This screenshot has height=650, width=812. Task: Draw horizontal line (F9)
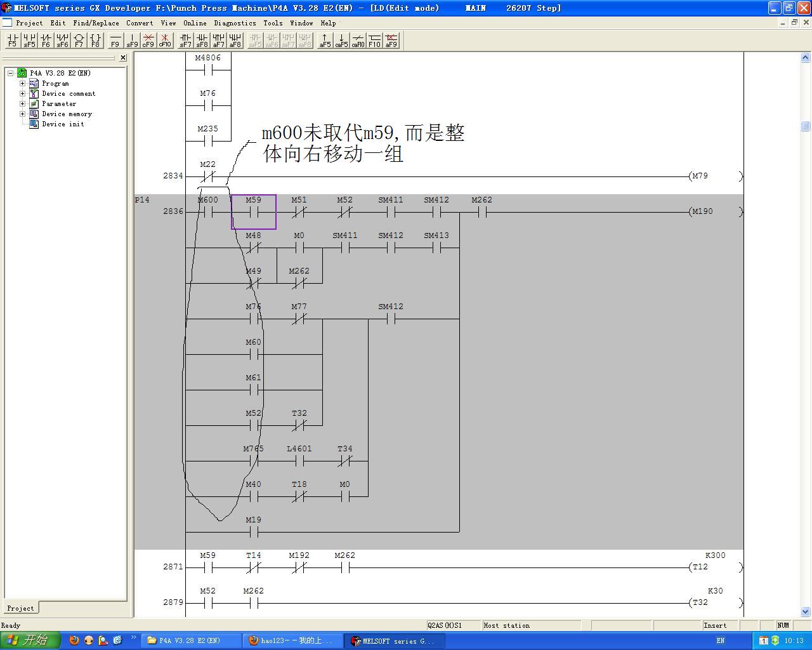(115, 41)
